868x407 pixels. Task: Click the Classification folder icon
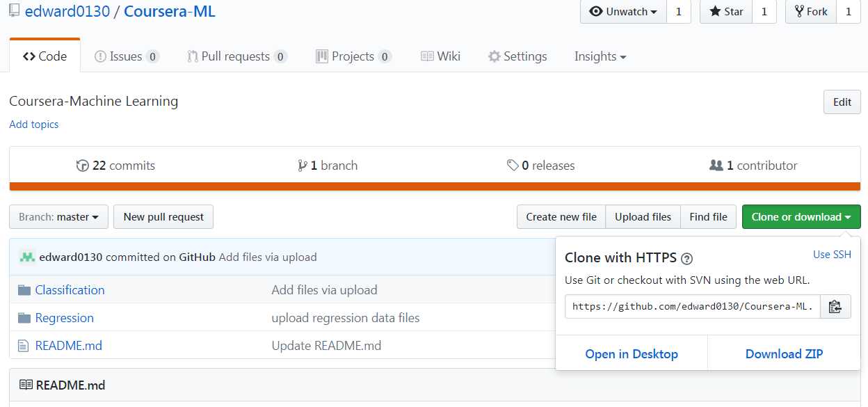coord(24,290)
